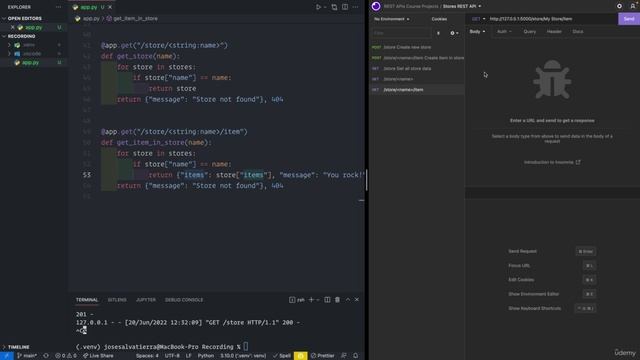Click the open changes icon in editor toolbar
The height and width of the screenshot is (360, 640).
(334, 7)
